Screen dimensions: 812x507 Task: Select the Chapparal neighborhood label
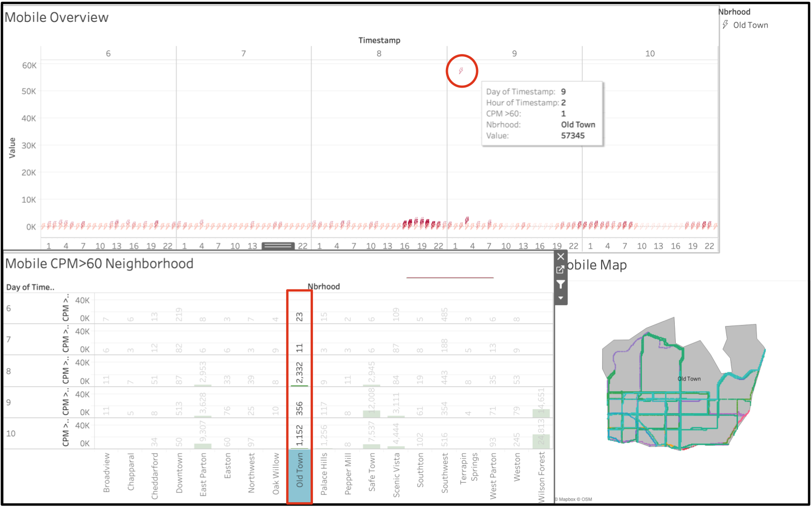(x=130, y=472)
